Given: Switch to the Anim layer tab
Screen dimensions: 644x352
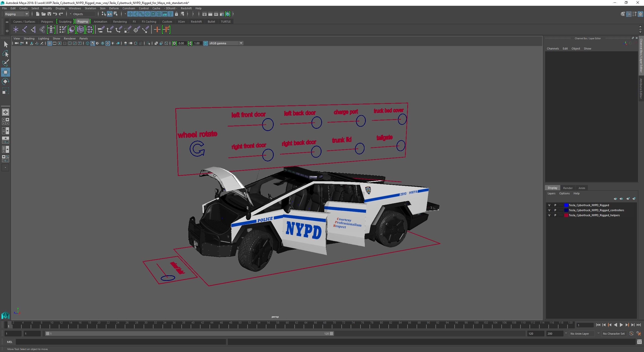Looking at the screenshot, I should point(582,188).
